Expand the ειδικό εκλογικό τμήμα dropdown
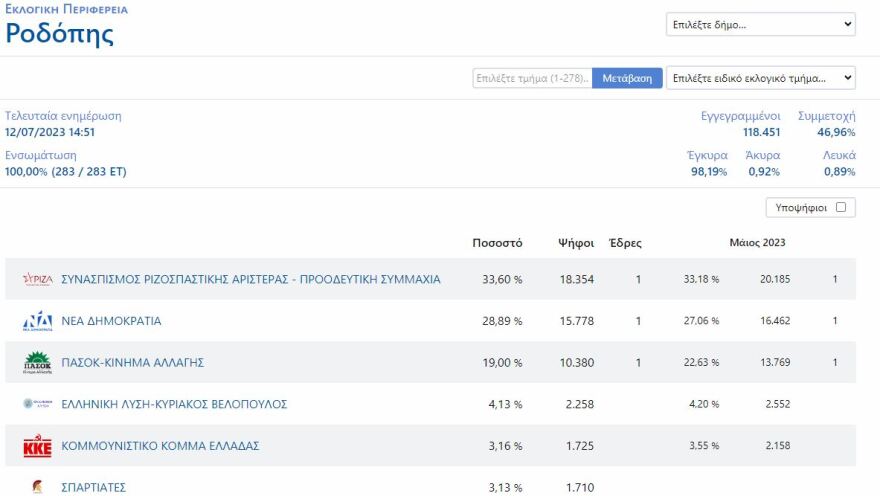This screenshot has width=880, height=496. point(760,78)
